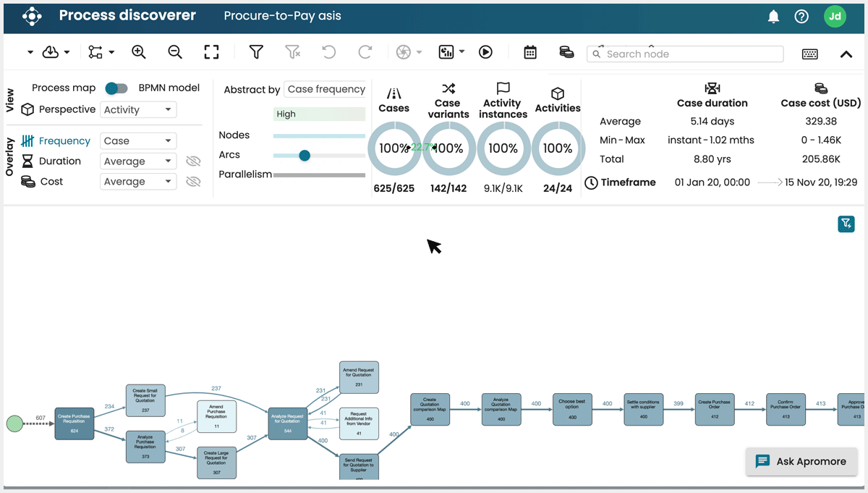The image size is (868, 493).
Task: Click the cost settings coins icon
Action: (567, 51)
